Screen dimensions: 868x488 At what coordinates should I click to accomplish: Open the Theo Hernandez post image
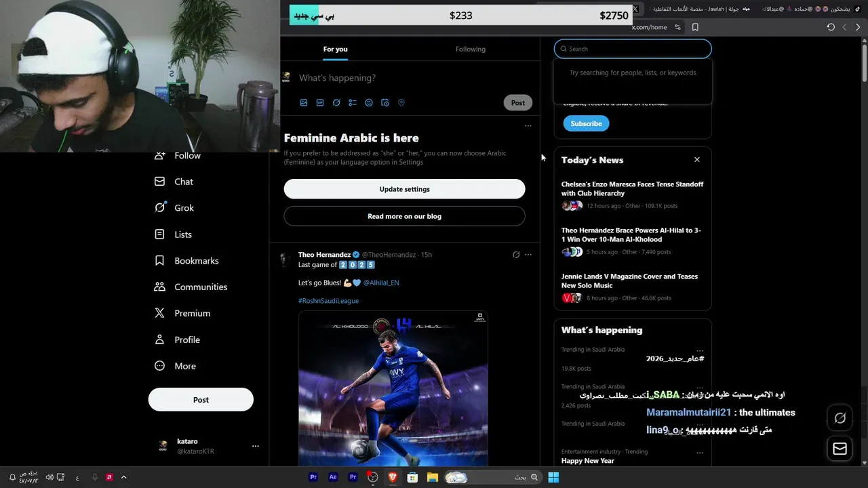[x=393, y=388]
